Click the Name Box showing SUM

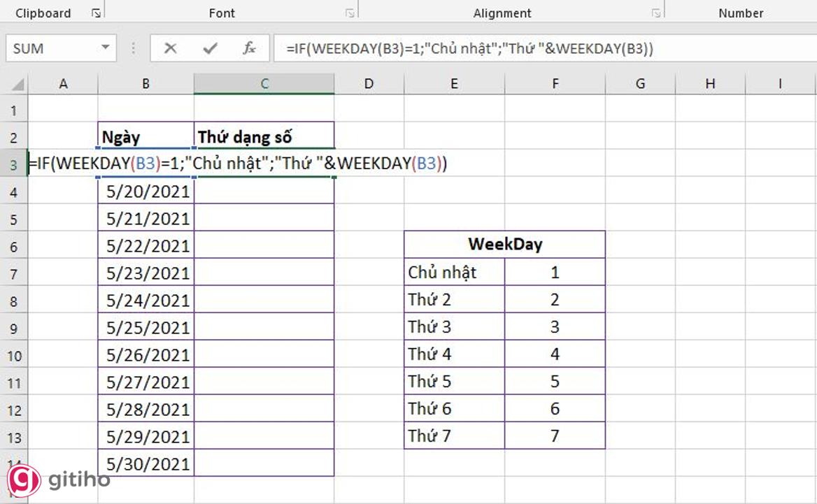[x=49, y=48]
